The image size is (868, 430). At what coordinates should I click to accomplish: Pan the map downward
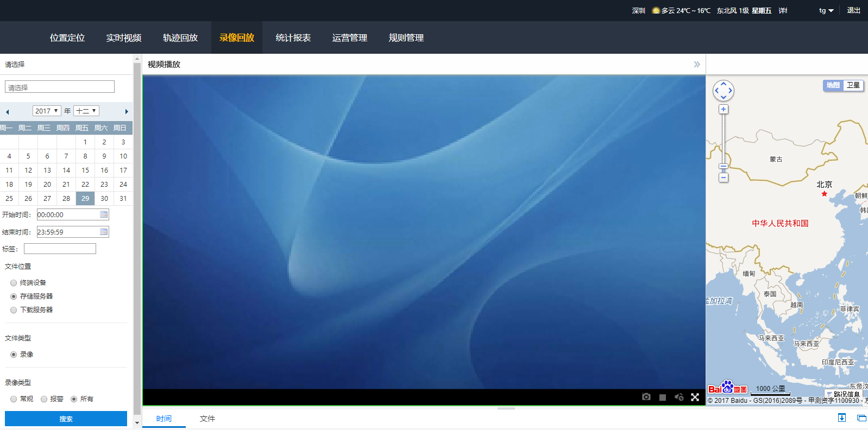tap(724, 97)
